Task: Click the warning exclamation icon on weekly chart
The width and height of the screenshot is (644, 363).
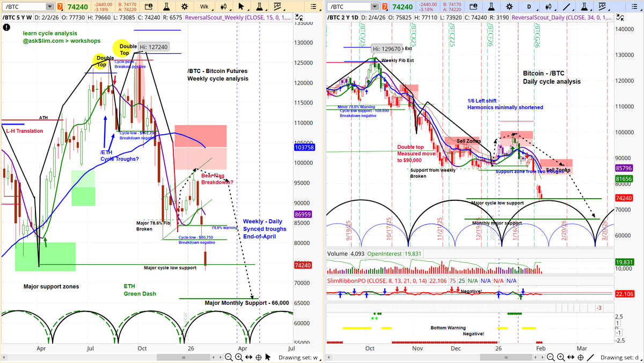Action: [6, 26]
